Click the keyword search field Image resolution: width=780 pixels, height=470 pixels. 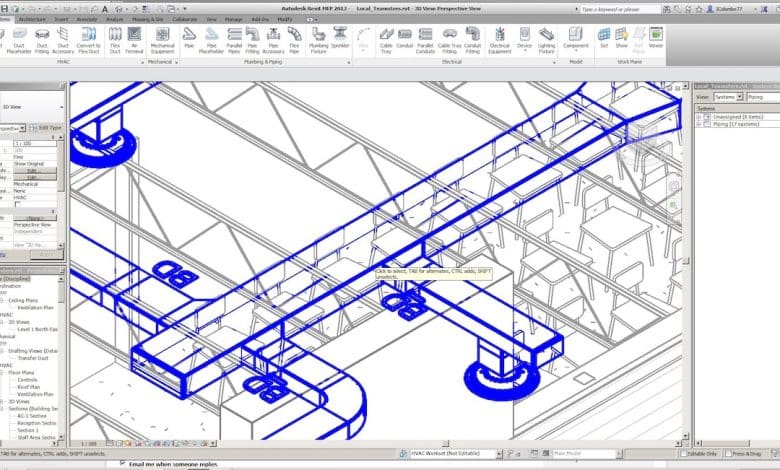tap(620, 9)
